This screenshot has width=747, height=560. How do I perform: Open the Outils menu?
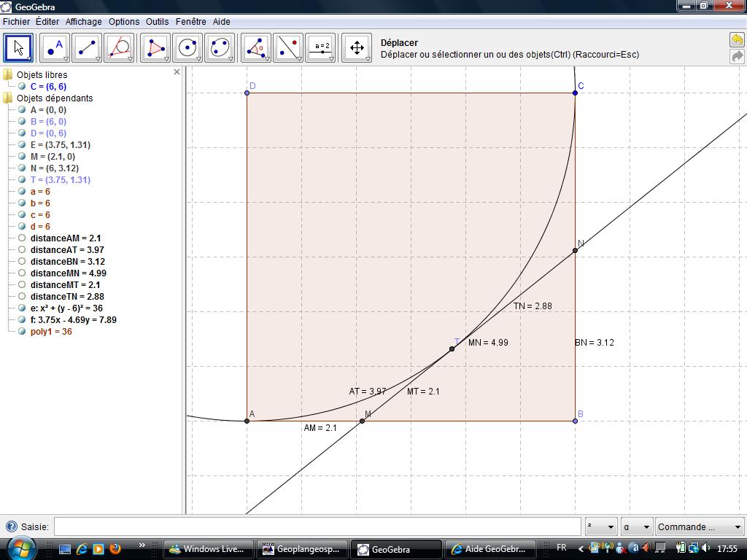(157, 22)
